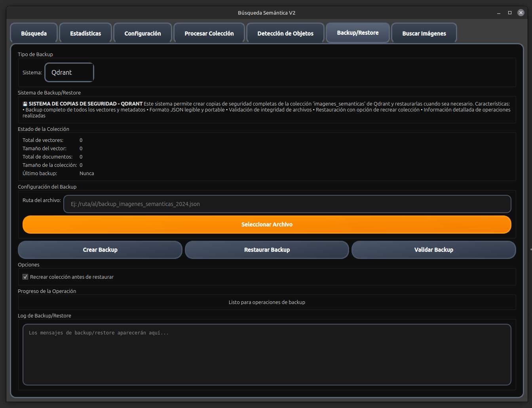Open the Buscar Imágenes tab
532x408 pixels.
click(x=424, y=33)
